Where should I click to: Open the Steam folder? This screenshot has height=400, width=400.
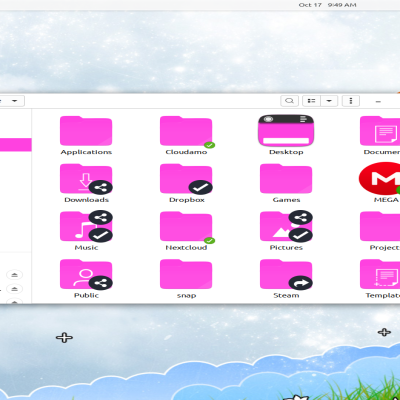click(x=286, y=274)
